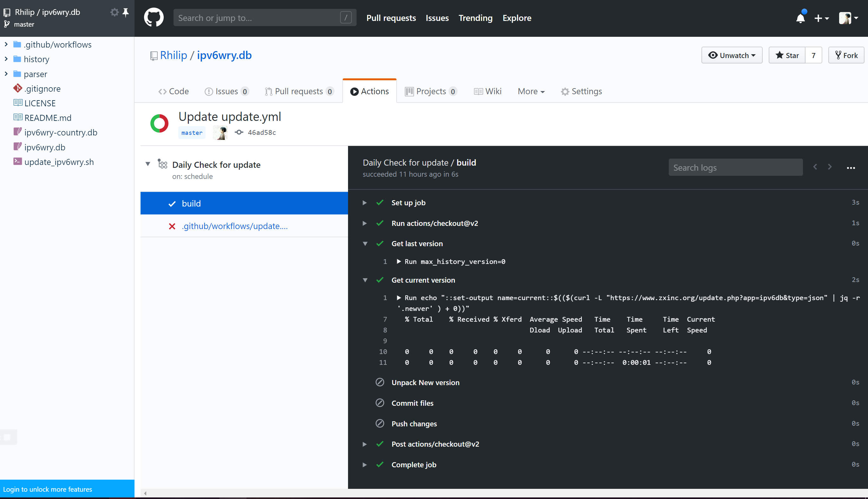Collapse the Daily Check for update workflow

click(148, 164)
